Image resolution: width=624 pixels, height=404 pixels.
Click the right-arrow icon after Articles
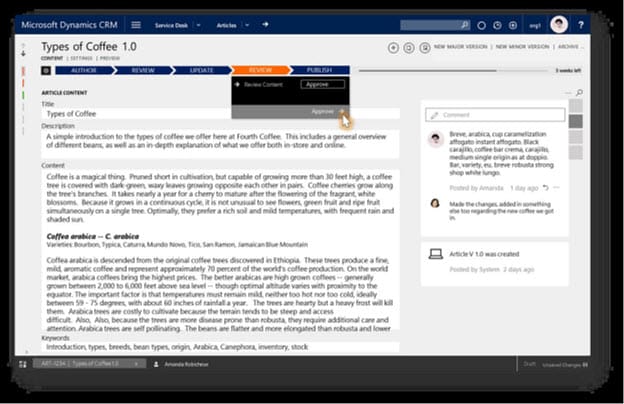click(x=265, y=25)
